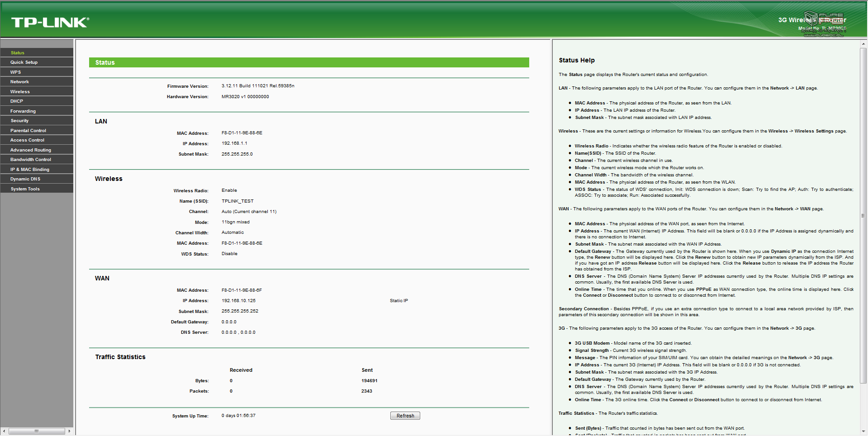Open Quick Setup in the sidebar
Viewport: 868px width, 436px height.
coord(24,62)
